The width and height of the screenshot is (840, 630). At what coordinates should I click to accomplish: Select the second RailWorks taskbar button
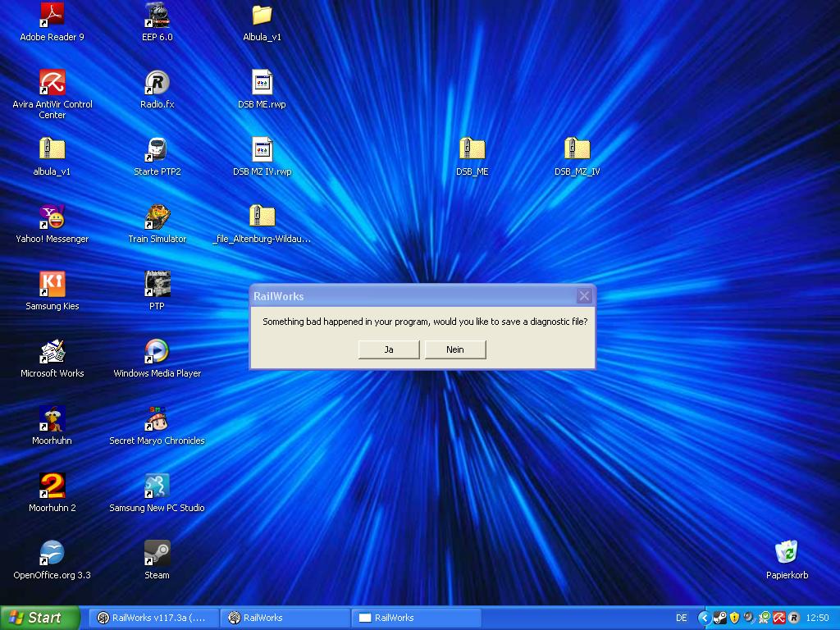click(285, 618)
